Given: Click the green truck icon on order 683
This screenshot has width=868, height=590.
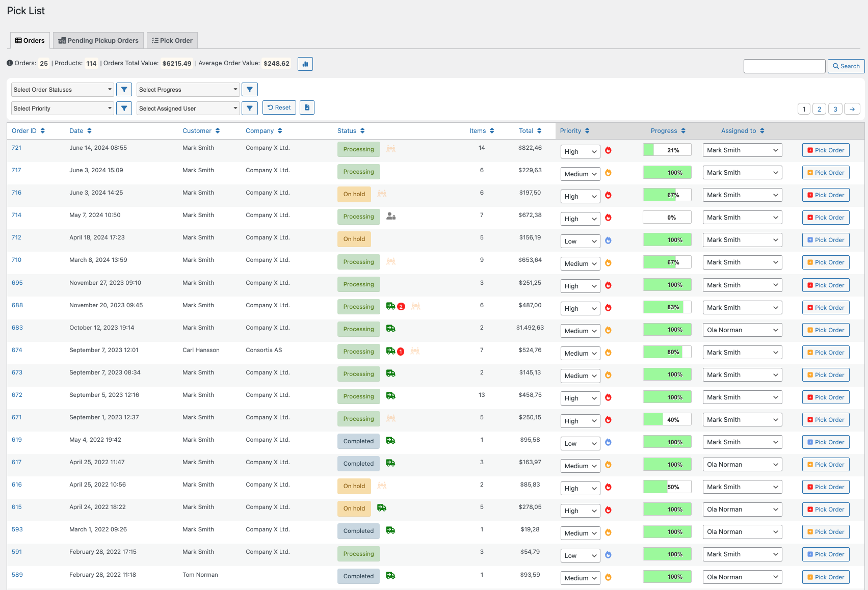Looking at the screenshot, I should pyautogui.click(x=391, y=329).
